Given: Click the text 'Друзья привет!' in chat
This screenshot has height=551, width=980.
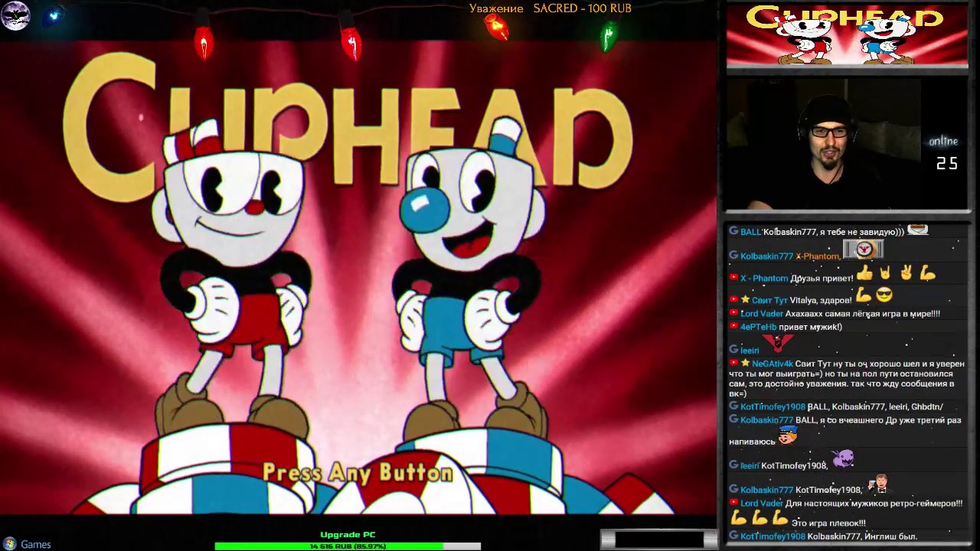Looking at the screenshot, I should pos(822,279).
